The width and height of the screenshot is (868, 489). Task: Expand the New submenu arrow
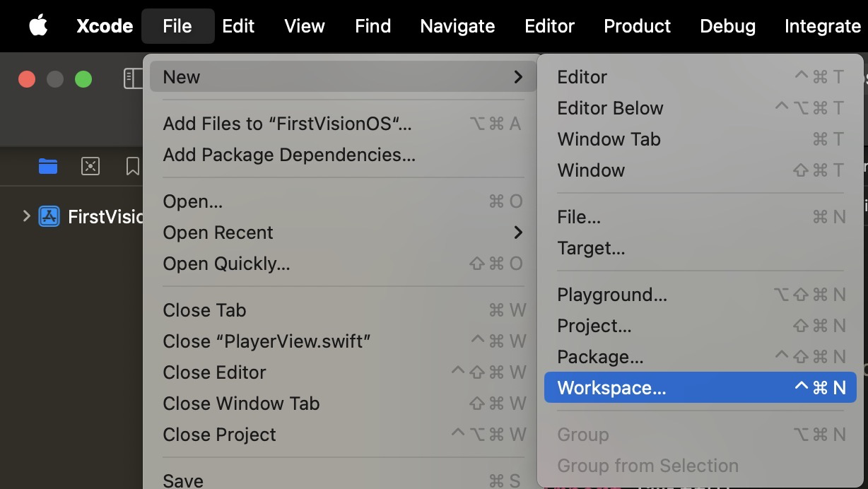point(518,77)
